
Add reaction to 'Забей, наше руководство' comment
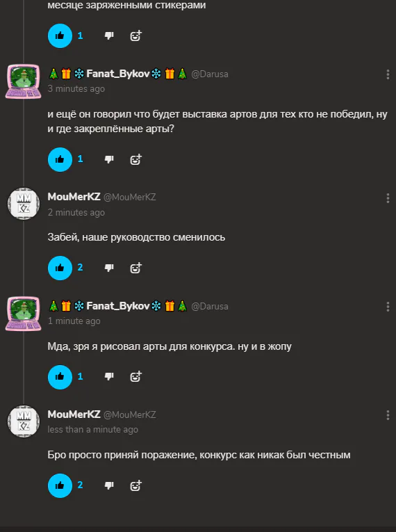coord(136,268)
